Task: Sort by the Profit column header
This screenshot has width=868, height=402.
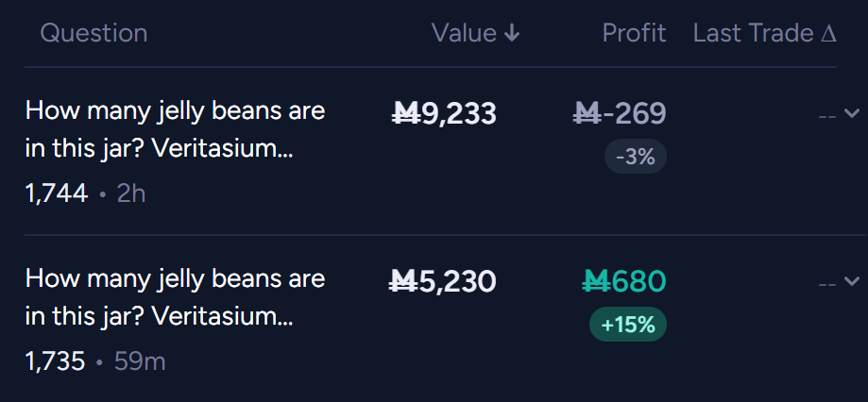Action: 634,33
